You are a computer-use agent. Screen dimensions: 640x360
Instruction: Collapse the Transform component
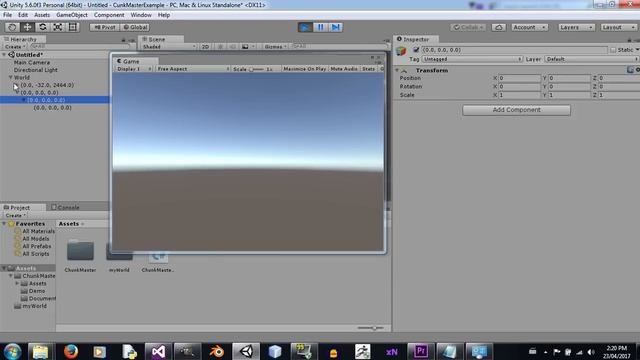[x=397, y=70]
